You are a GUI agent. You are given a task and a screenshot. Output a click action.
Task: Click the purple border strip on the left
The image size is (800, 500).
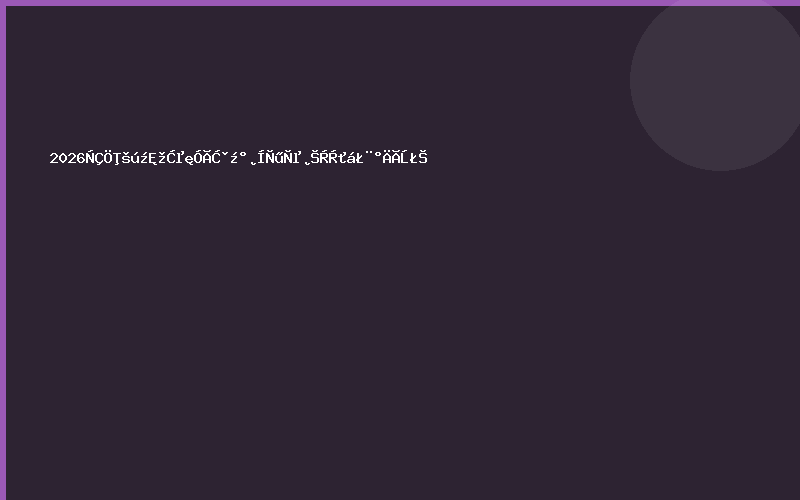(3, 250)
